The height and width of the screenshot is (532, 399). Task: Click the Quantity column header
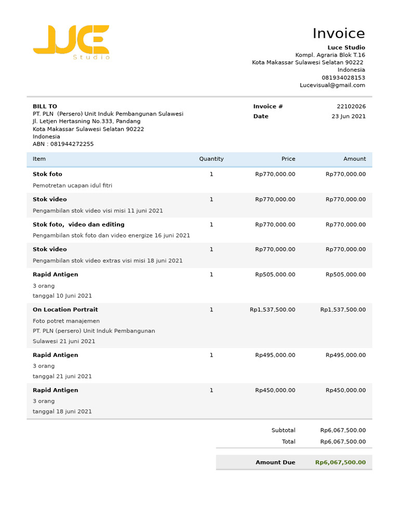pyautogui.click(x=211, y=159)
